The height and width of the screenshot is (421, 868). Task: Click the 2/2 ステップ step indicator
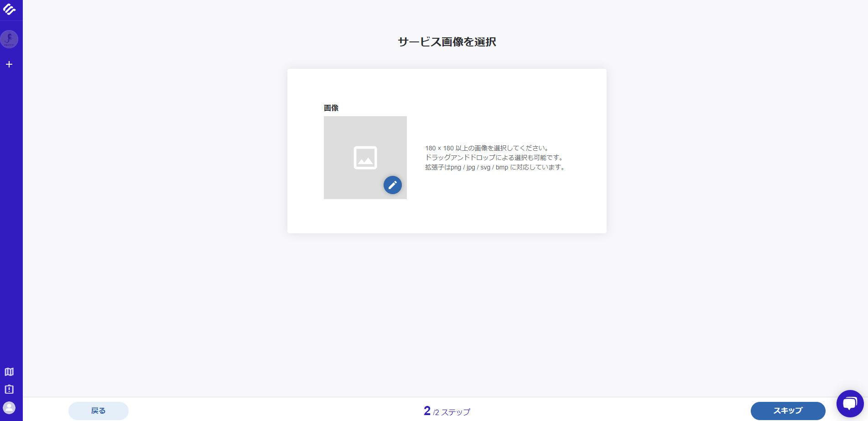coord(447,411)
